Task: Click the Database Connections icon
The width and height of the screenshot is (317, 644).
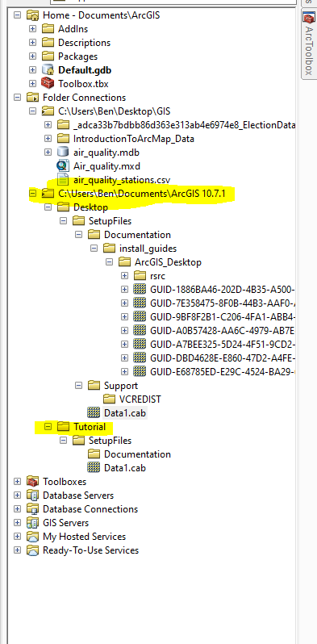Action: [32, 509]
